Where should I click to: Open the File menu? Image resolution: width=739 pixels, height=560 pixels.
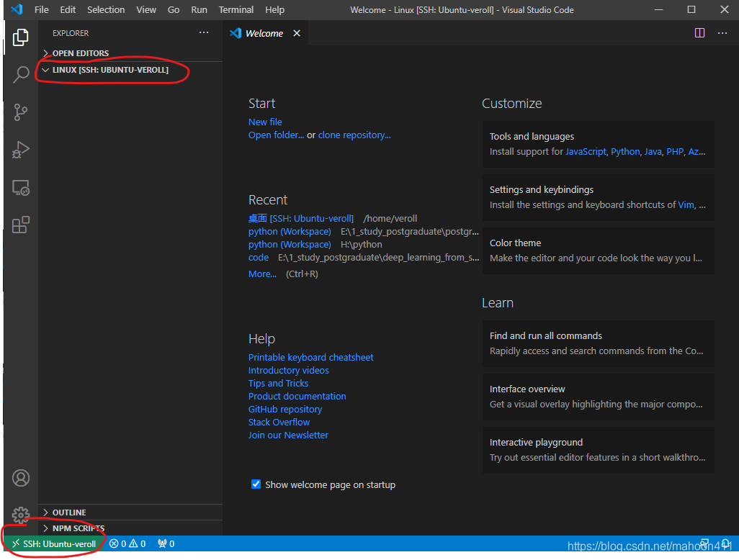[42, 9]
